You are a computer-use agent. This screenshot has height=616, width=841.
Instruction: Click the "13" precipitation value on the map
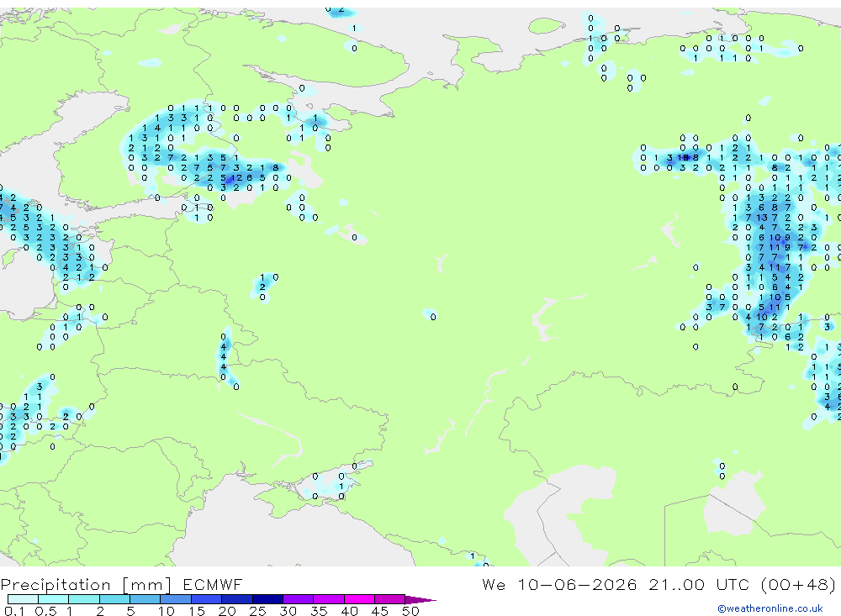[x=762, y=218]
